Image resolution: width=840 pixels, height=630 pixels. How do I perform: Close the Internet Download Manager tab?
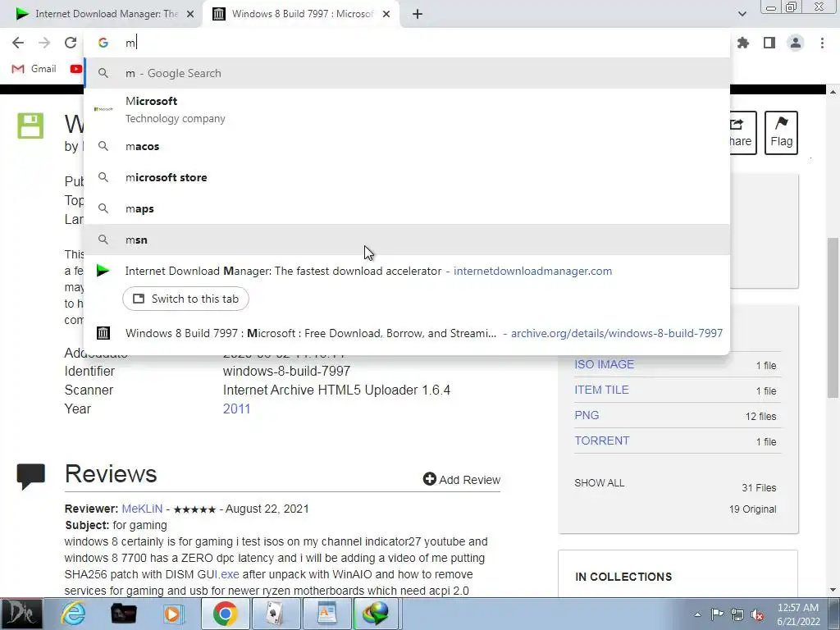(x=190, y=14)
